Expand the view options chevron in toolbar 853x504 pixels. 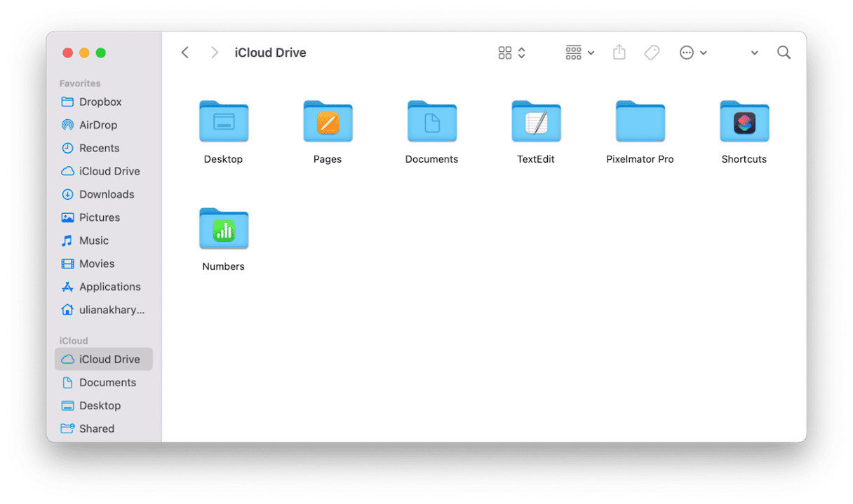coord(522,52)
